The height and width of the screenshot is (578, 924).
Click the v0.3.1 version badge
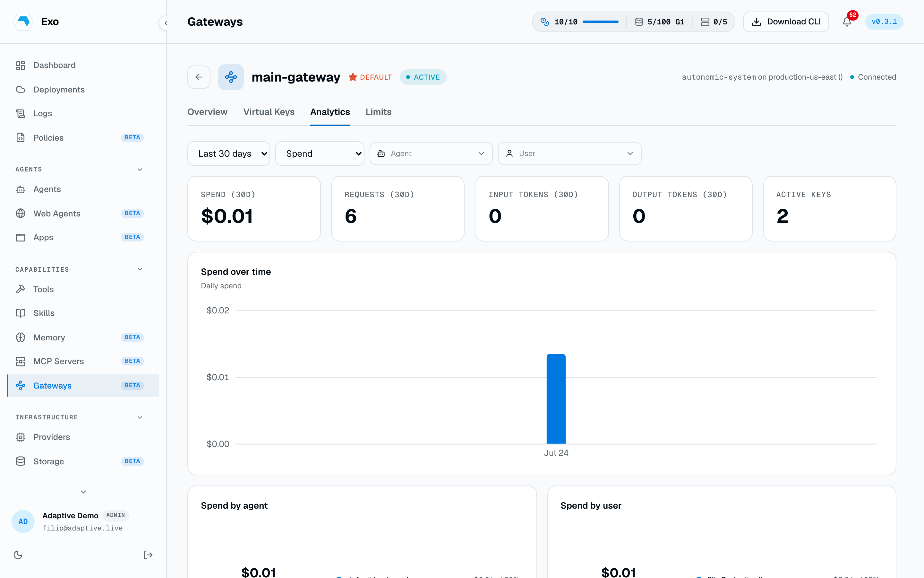click(884, 22)
